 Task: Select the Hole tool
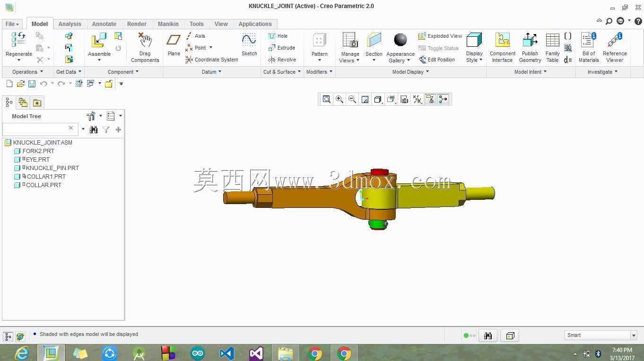(278, 36)
